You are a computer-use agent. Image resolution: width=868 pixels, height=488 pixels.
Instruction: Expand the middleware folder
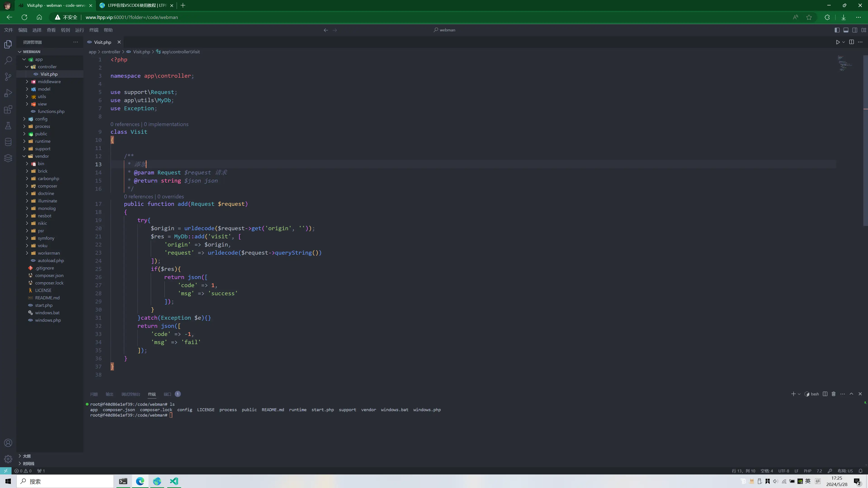click(x=49, y=82)
